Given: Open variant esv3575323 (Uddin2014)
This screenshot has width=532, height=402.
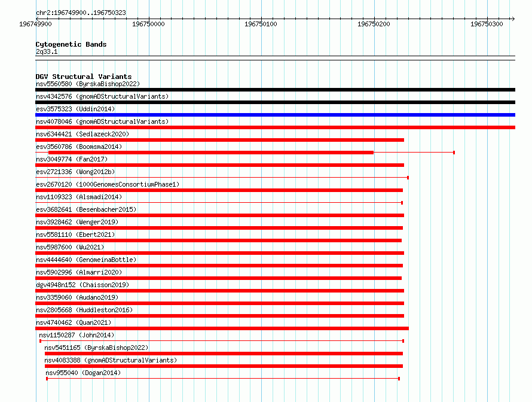Looking at the screenshot, I should pyautogui.click(x=75, y=109).
